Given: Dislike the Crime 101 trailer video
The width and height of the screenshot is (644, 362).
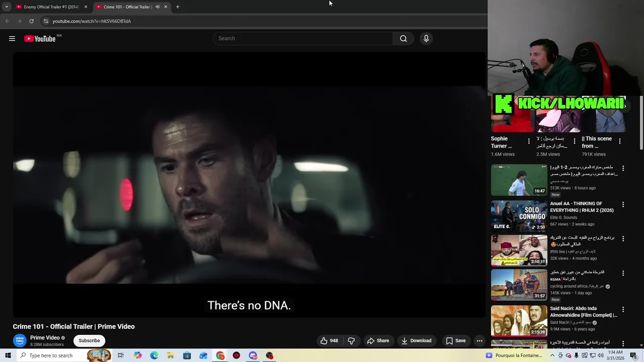Looking at the screenshot, I should pos(351,341).
